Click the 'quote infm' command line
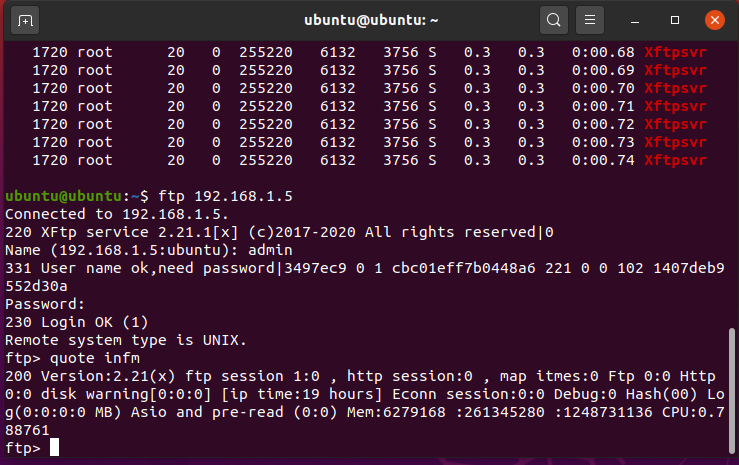The width and height of the screenshot is (739, 465). (73, 358)
